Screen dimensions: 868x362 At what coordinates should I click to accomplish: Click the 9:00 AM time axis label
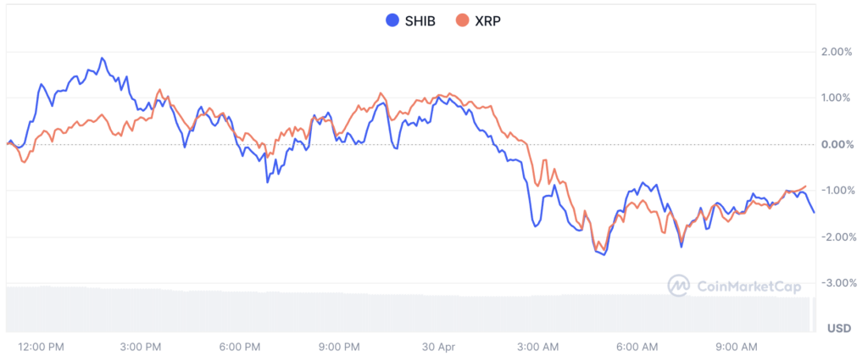(x=736, y=347)
